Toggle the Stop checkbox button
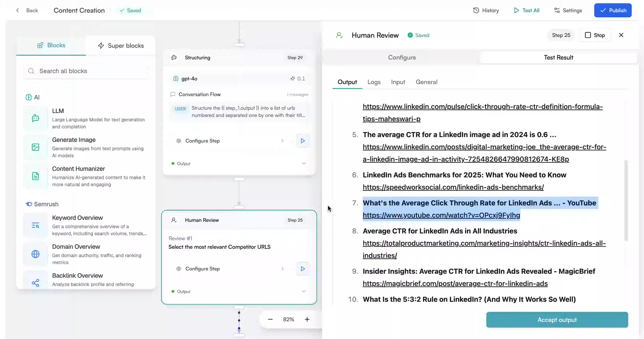This screenshot has width=644, height=339. [x=595, y=35]
